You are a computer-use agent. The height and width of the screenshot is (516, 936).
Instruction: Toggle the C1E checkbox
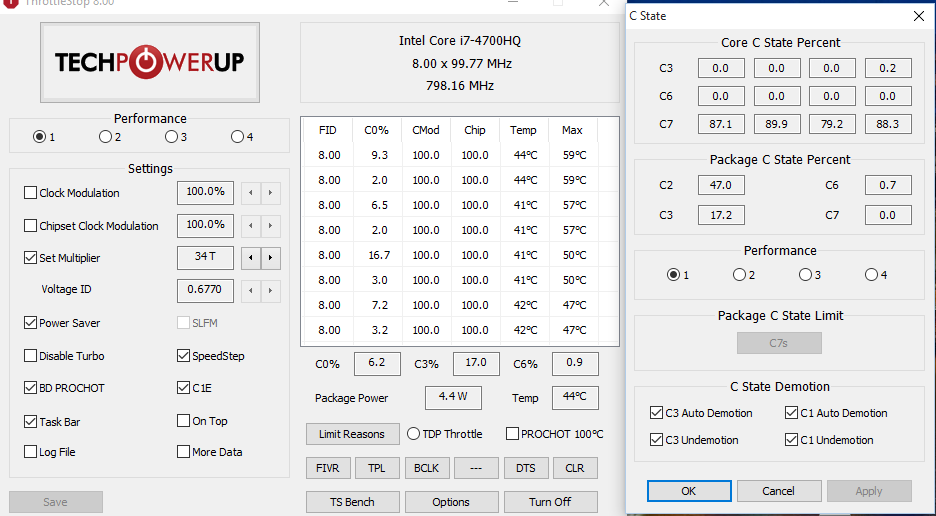click(x=183, y=388)
